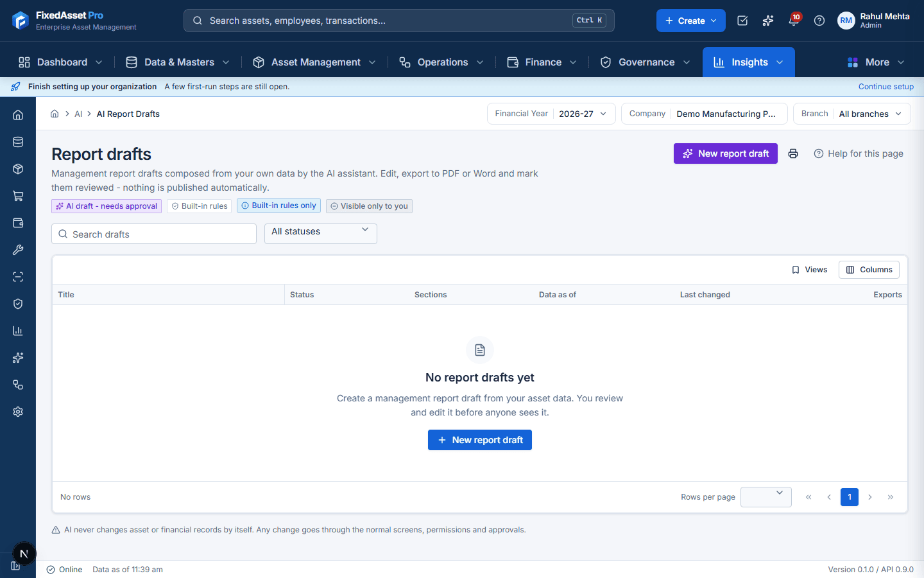The image size is (924, 578).
Task: Open the All statuses dropdown
Action: click(x=321, y=234)
